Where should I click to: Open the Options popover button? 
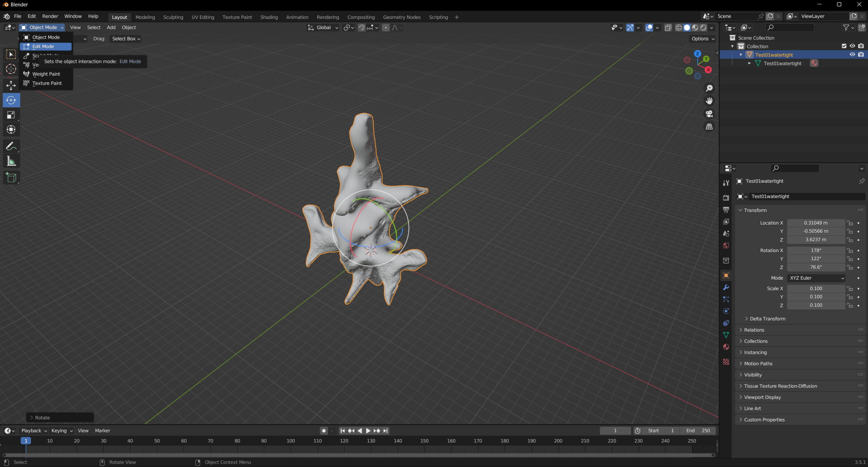click(x=702, y=39)
